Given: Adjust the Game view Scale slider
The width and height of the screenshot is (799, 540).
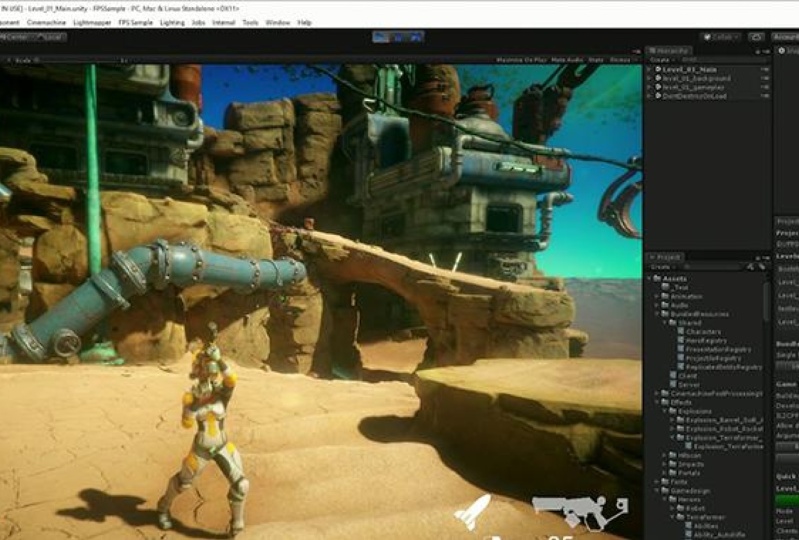Looking at the screenshot, I should tap(76, 60).
